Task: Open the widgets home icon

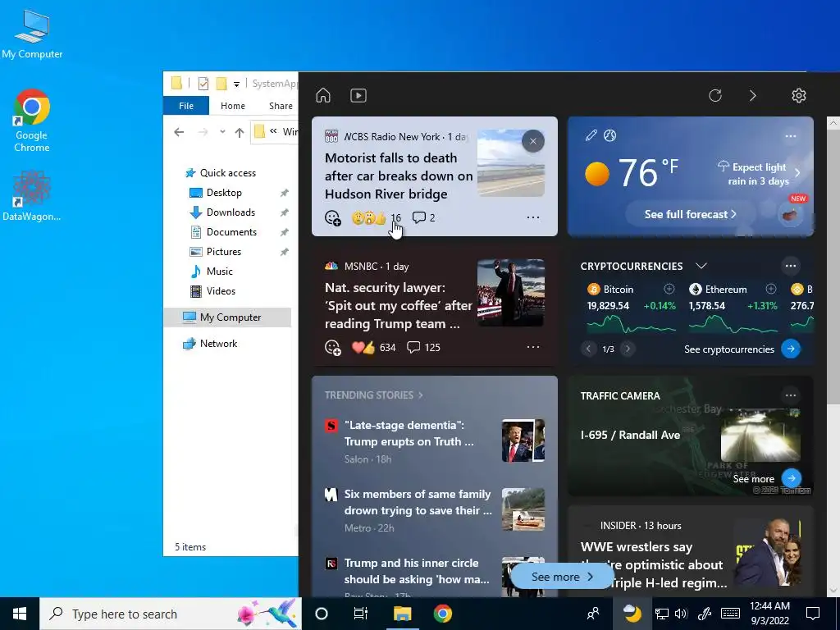Action: [x=323, y=95]
